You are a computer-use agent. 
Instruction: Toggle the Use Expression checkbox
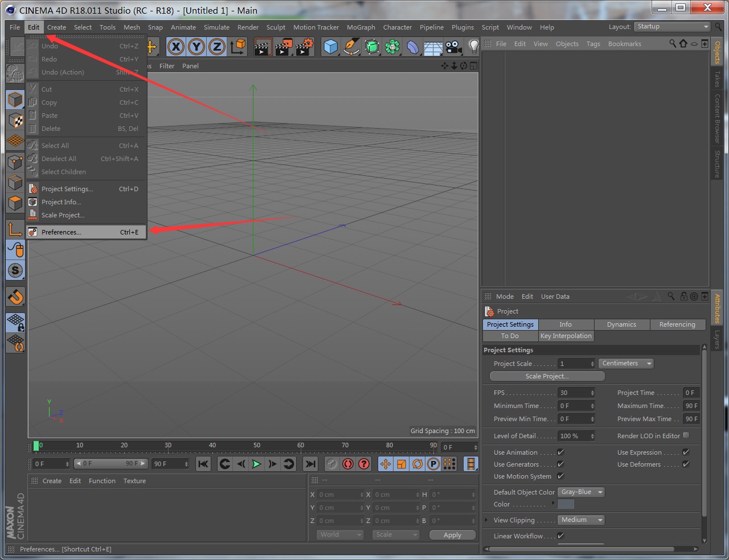point(686,452)
